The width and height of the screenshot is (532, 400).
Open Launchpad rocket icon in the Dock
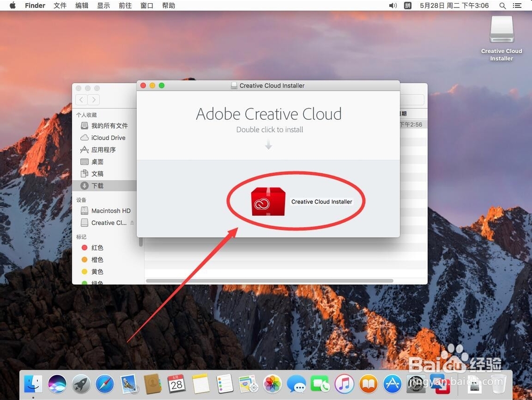tap(81, 384)
